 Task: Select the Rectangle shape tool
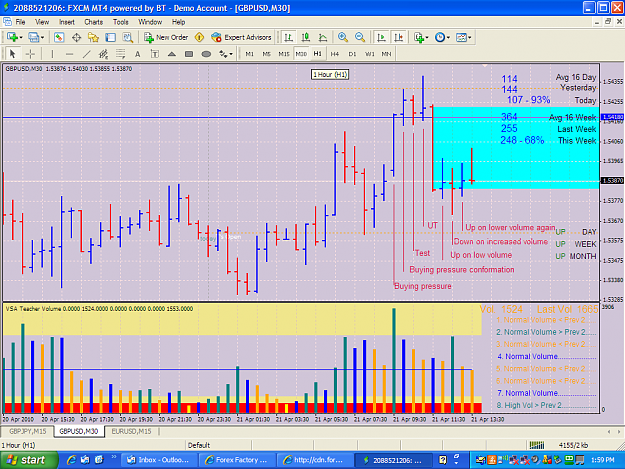click(189, 54)
